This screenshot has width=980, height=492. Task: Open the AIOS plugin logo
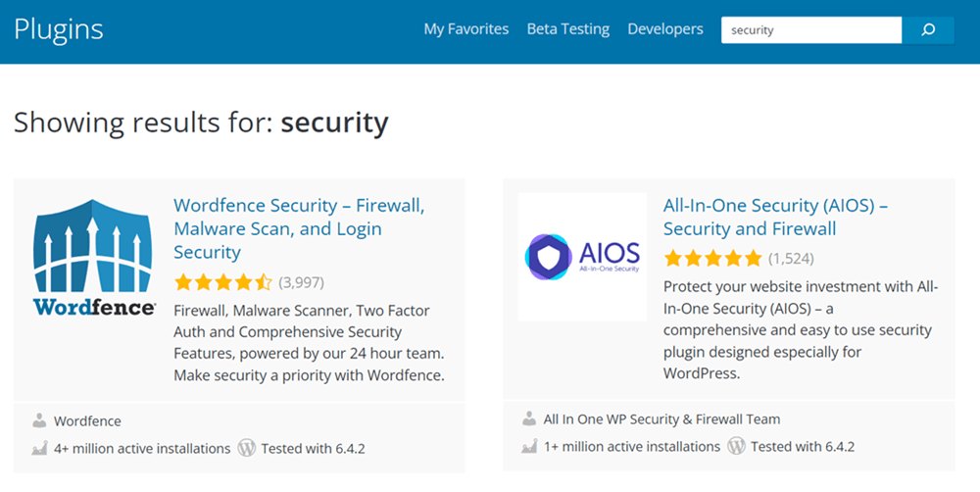click(x=582, y=257)
